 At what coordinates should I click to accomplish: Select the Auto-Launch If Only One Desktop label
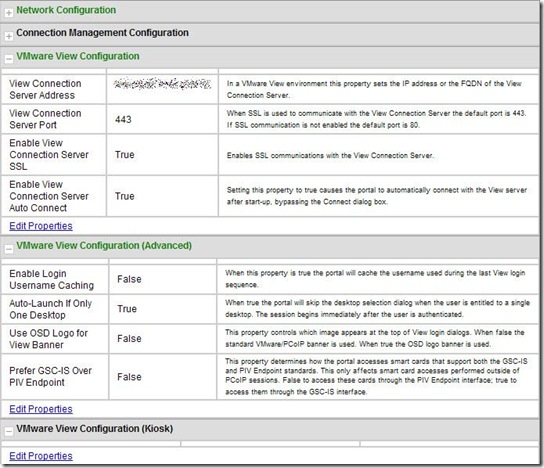coord(51,309)
